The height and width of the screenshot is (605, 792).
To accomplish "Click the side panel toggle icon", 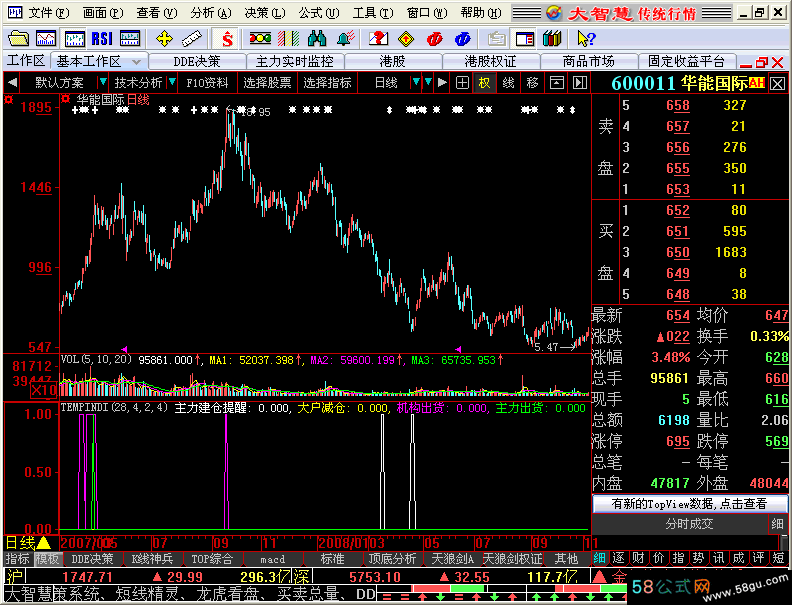I will (580, 83).
